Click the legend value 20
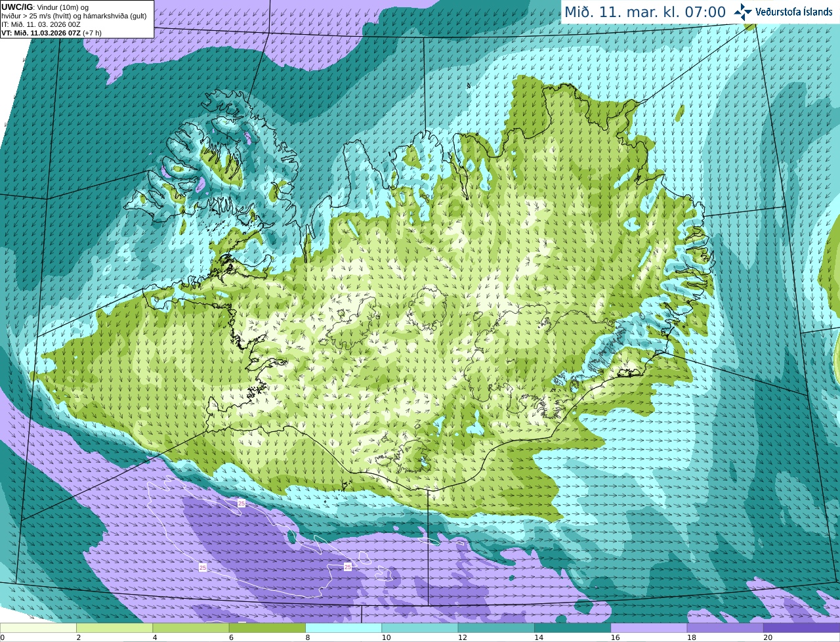This screenshot has height=642, width=840. click(768, 637)
